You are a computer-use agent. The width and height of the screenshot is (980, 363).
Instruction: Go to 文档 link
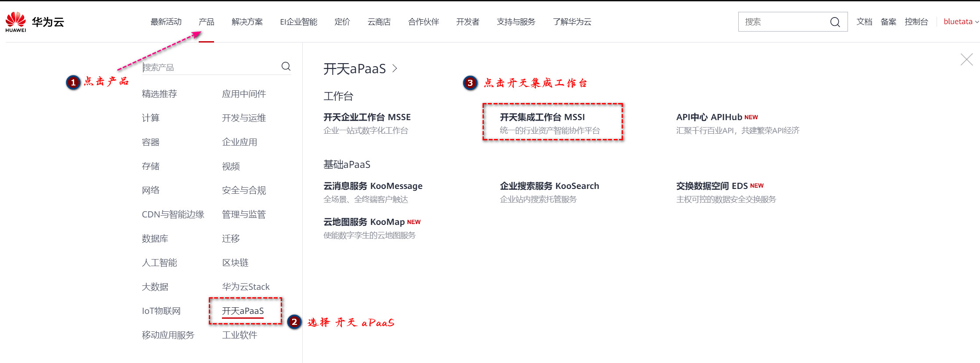point(864,21)
